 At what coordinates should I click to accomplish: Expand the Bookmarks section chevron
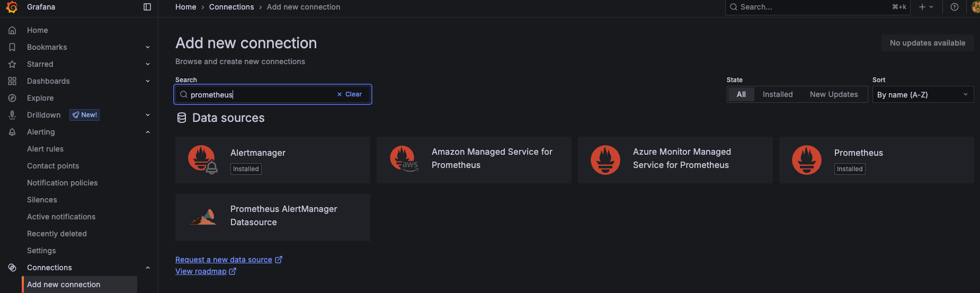(x=148, y=47)
